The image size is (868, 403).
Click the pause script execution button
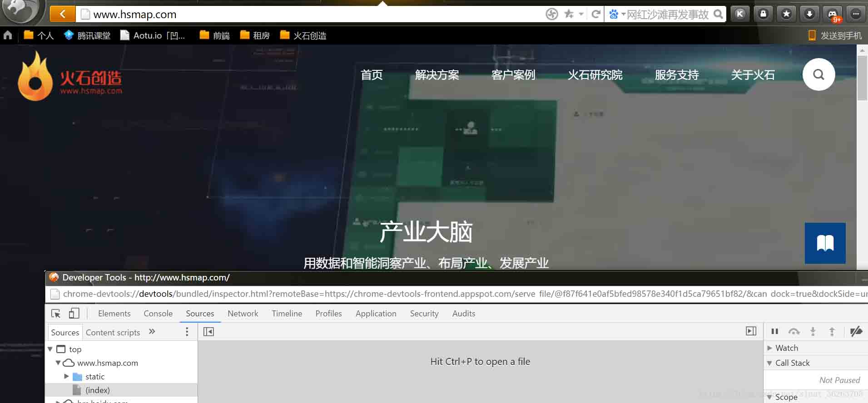775,332
